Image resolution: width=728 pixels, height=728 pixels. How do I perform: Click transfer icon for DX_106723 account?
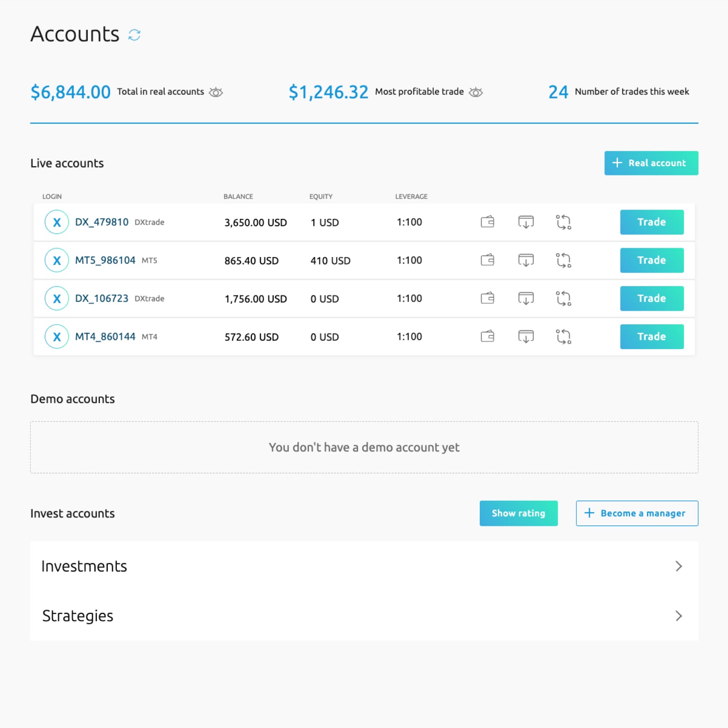click(563, 298)
